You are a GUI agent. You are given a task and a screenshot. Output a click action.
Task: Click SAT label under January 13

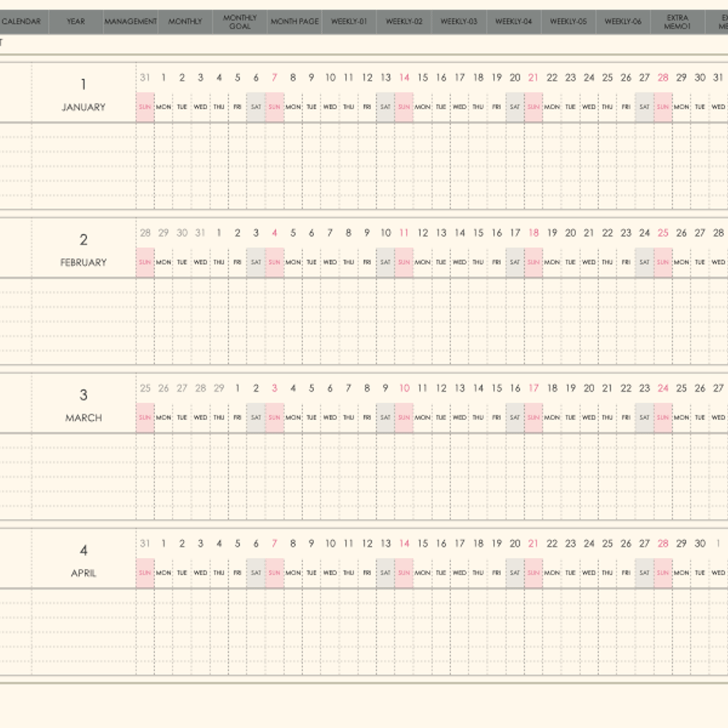tap(385, 107)
